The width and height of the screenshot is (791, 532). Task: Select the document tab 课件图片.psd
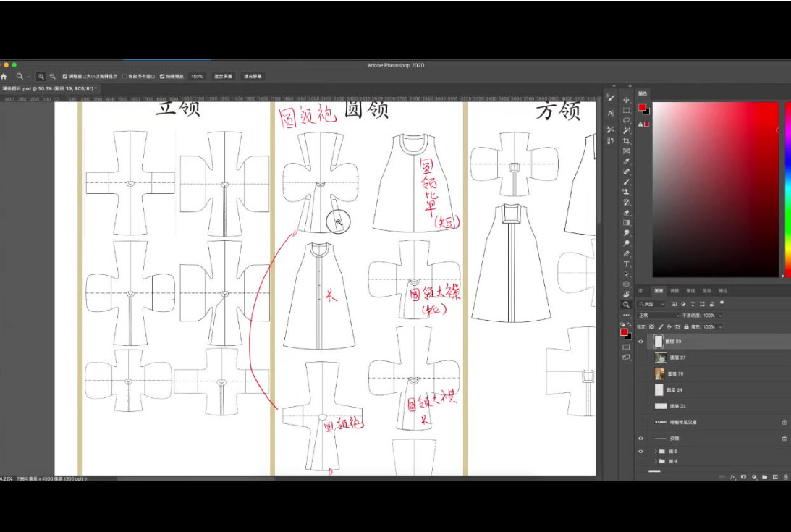tap(48, 89)
